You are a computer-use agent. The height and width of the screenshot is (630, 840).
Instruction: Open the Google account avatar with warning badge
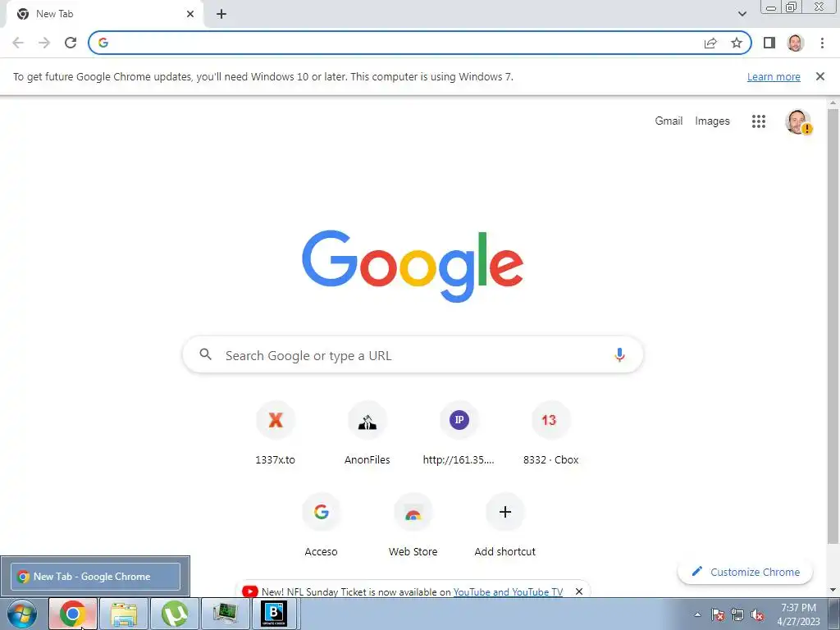click(798, 121)
